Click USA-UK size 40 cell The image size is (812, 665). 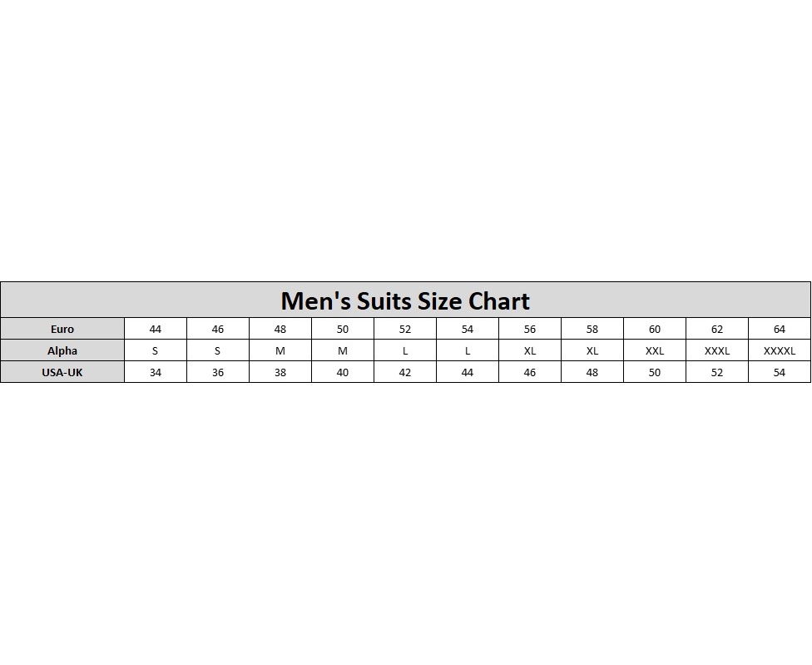[x=343, y=372]
